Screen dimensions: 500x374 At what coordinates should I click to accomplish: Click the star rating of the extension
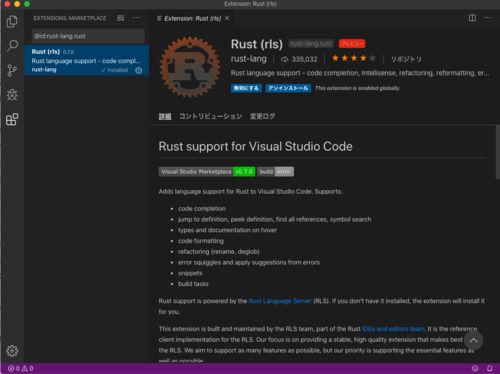tap(354, 59)
